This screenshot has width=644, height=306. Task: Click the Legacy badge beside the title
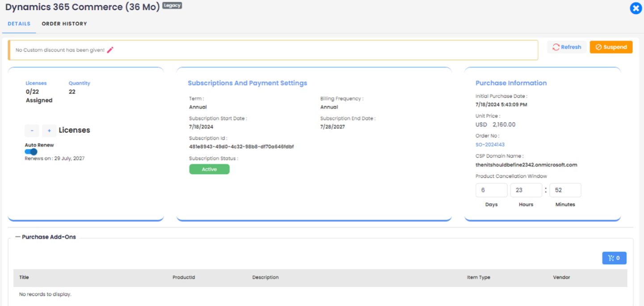click(172, 6)
